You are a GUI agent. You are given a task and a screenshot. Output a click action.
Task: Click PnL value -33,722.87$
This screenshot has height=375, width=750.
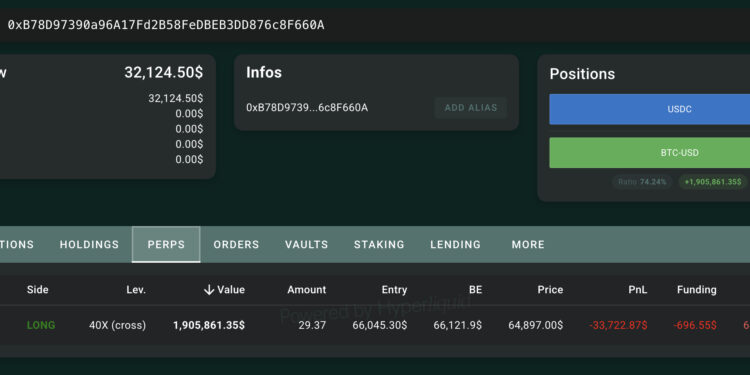click(618, 325)
